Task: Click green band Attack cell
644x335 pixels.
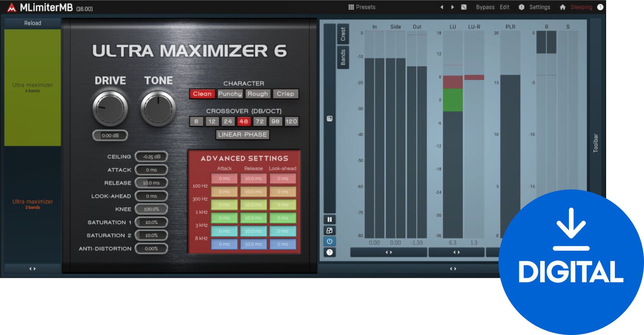Action: point(224,218)
